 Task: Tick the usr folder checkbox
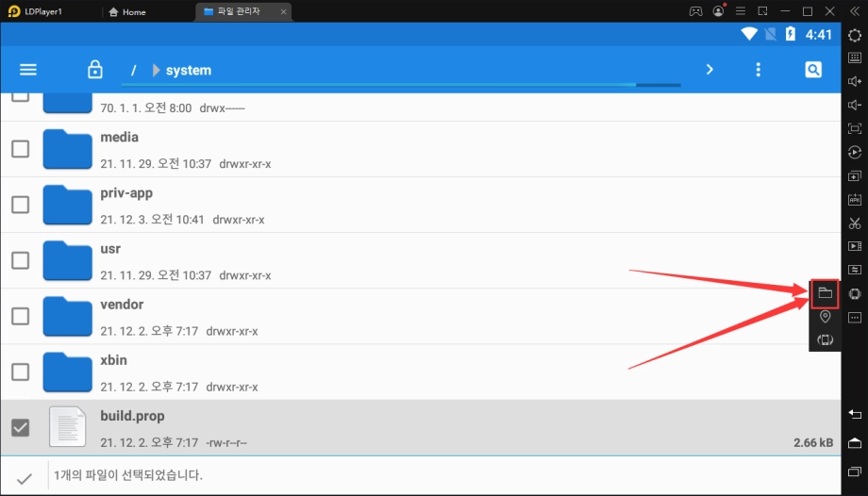pos(21,261)
